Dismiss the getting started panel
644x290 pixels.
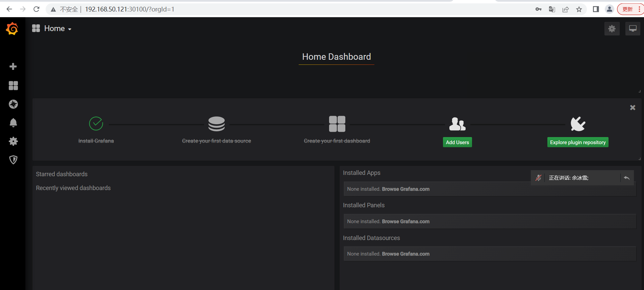[633, 107]
